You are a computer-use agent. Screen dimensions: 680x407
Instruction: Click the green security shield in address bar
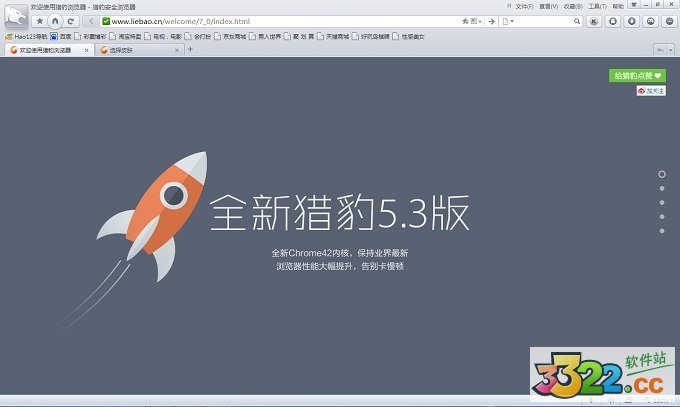106,21
